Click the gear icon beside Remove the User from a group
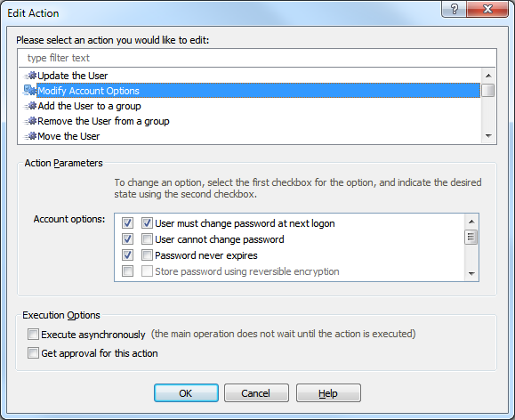Screen dimensions: 515x420 [30, 121]
